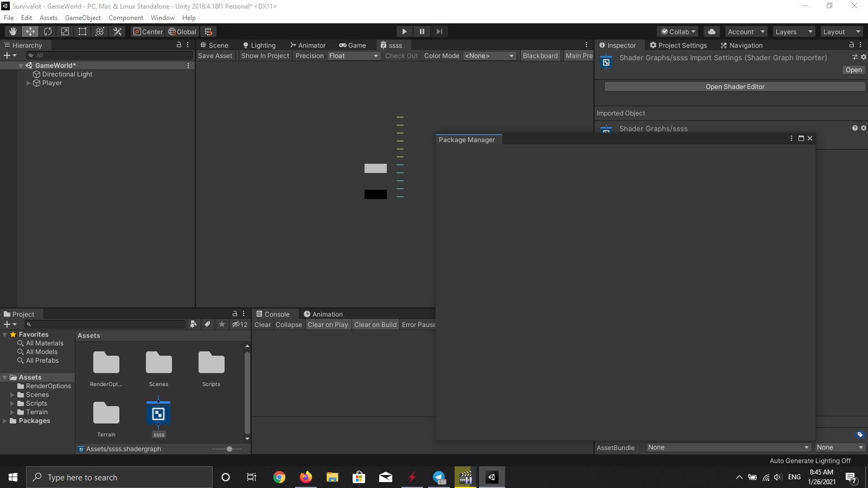Switch to the Lighting tab
The width and height of the screenshot is (868, 488).
click(259, 45)
